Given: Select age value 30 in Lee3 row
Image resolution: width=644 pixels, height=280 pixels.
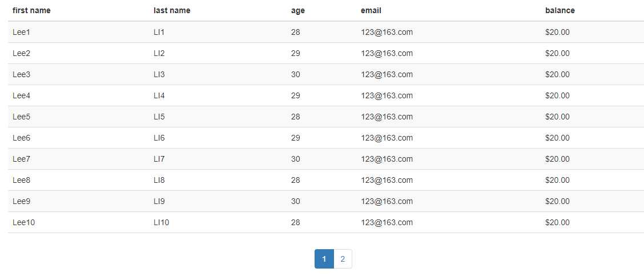Looking at the screenshot, I should point(295,74).
